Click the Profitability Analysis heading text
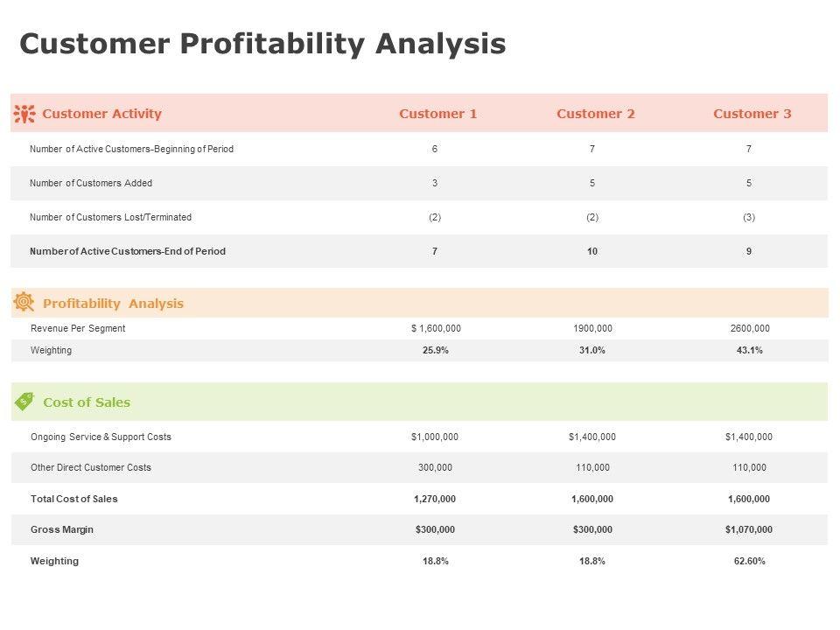The image size is (840, 630). [x=113, y=304]
